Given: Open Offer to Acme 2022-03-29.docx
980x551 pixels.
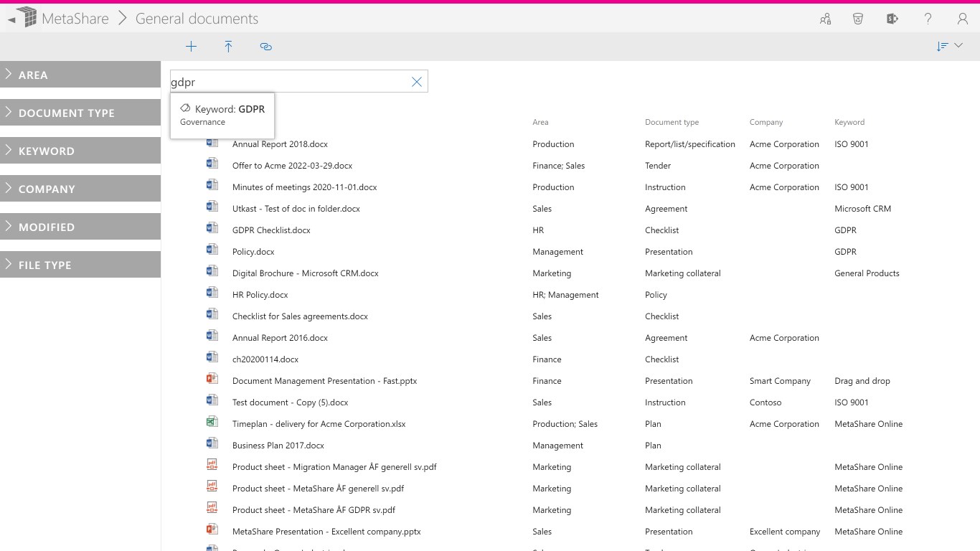Looking at the screenshot, I should pyautogui.click(x=292, y=166).
